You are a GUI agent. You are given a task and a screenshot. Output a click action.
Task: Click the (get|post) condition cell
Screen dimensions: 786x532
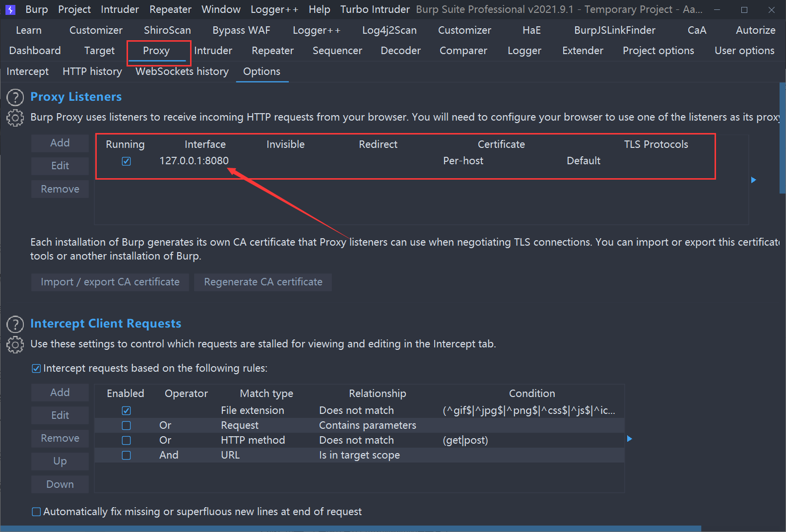465,440
